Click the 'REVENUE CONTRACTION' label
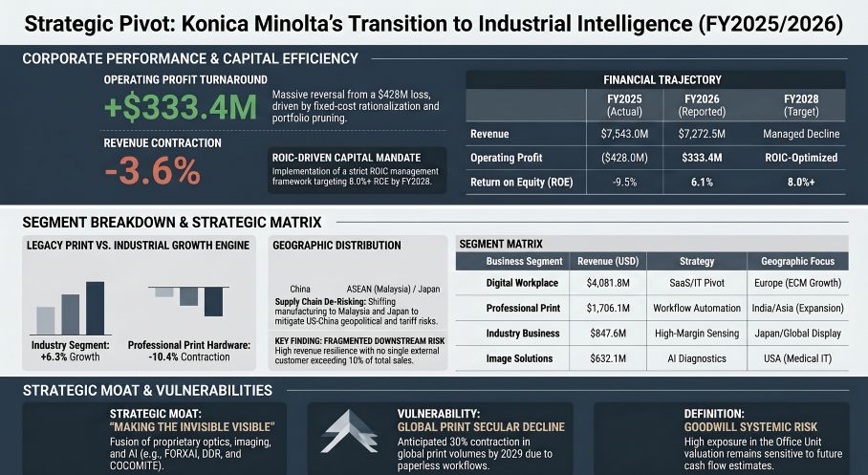This screenshot has height=475, width=868. 163,142
